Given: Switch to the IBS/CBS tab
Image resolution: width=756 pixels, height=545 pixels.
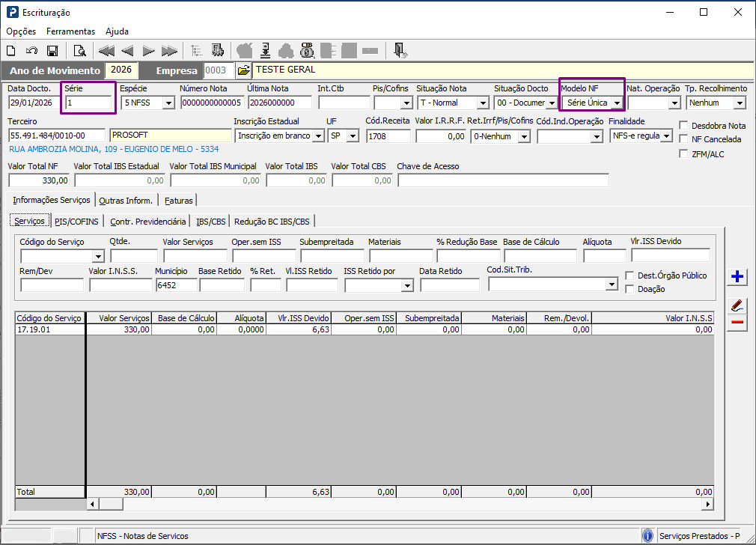Looking at the screenshot, I should tap(210, 222).
